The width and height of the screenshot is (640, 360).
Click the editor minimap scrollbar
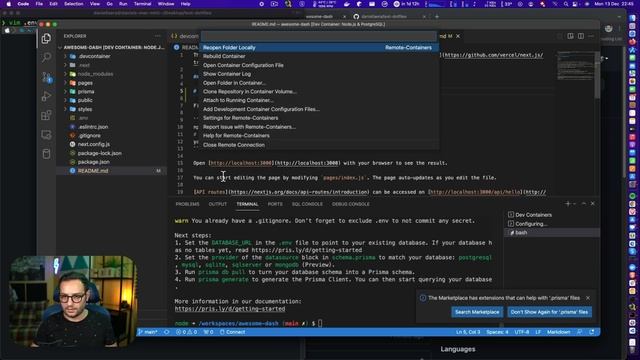(x=597, y=76)
